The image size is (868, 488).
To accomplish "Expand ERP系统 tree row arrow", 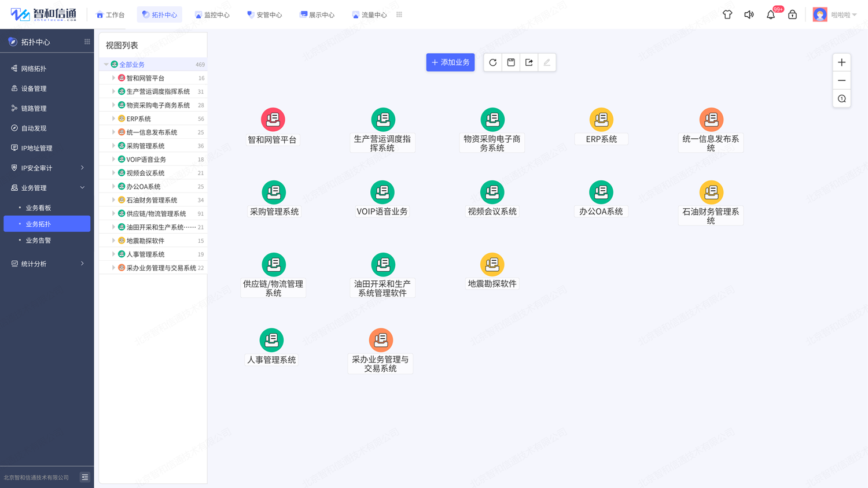I will coord(113,119).
